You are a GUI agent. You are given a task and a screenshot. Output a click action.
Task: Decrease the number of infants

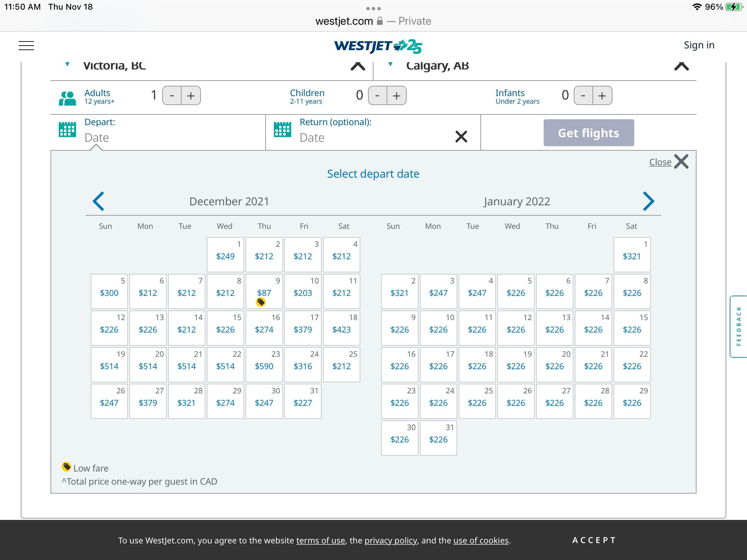[x=583, y=95]
